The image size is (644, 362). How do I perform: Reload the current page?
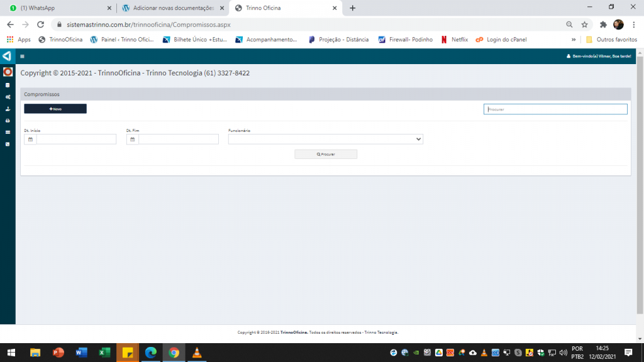pyautogui.click(x=40, y=25)
